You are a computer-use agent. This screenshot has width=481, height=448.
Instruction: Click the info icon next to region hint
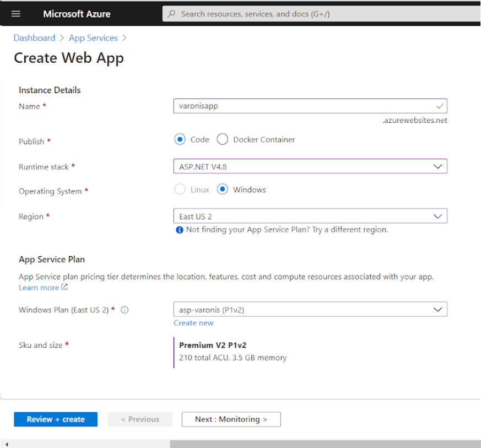coord(180,230)
